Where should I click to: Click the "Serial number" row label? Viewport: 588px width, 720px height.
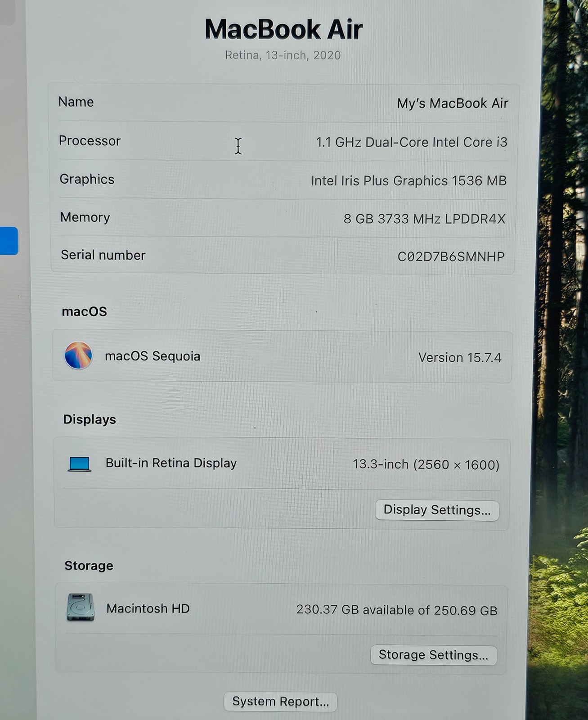coord(103,255)
